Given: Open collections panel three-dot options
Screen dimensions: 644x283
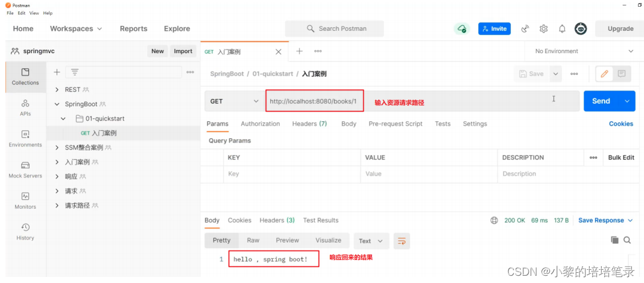Looking at the screenshot, I should (x=190, y=72).
